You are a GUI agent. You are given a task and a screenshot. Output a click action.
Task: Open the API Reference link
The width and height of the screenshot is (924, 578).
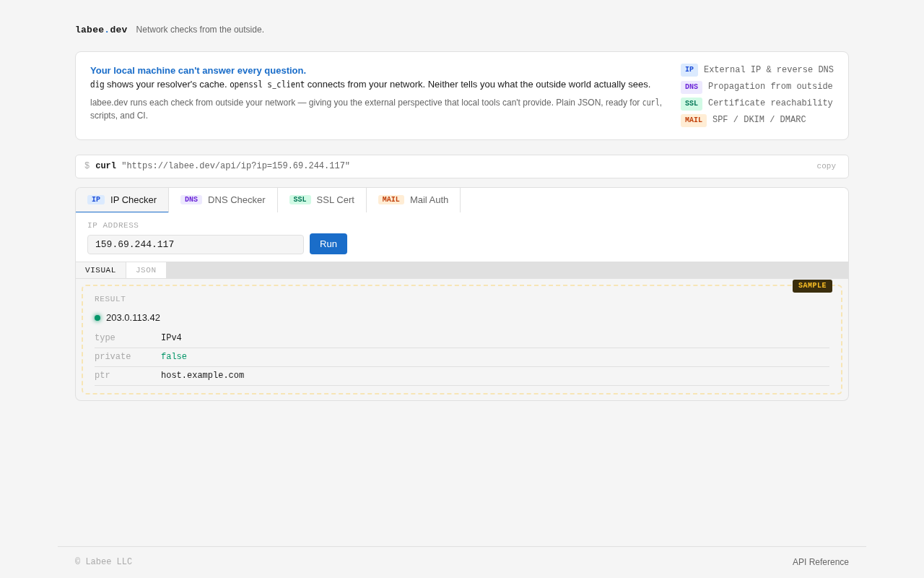[820, 562]
